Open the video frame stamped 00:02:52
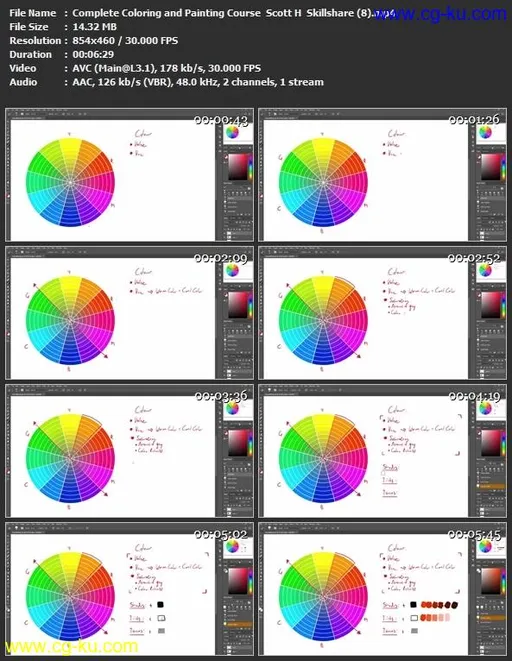Viewport: 512px width, 661px height. (x=382, y=313)
